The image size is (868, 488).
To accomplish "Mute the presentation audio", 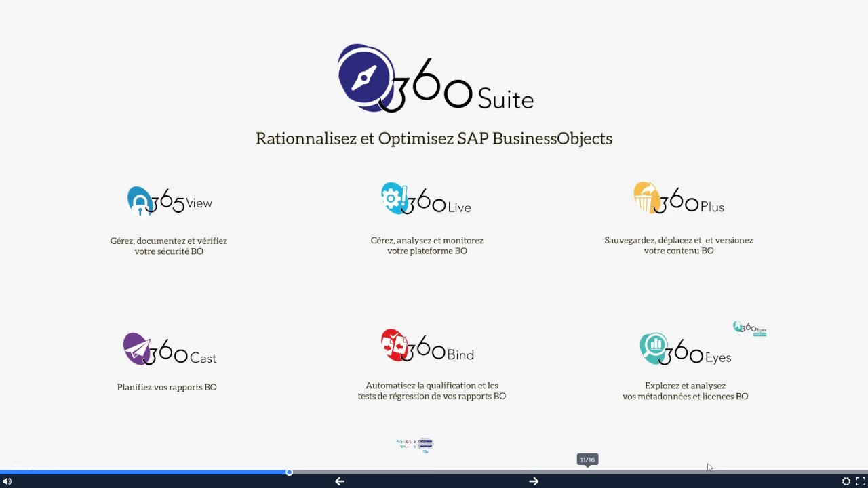I will (x=7, y=481).
